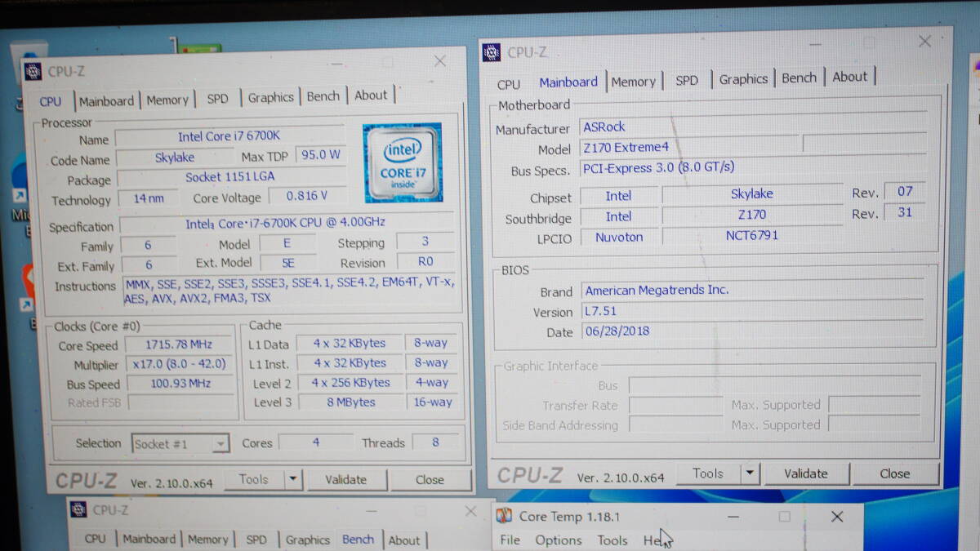Click the BIOS Date value 06/28/2018

(x=752, y=331)
